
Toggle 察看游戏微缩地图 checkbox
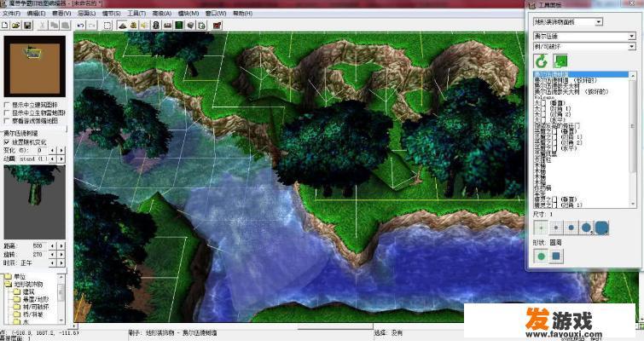point(6,121)
